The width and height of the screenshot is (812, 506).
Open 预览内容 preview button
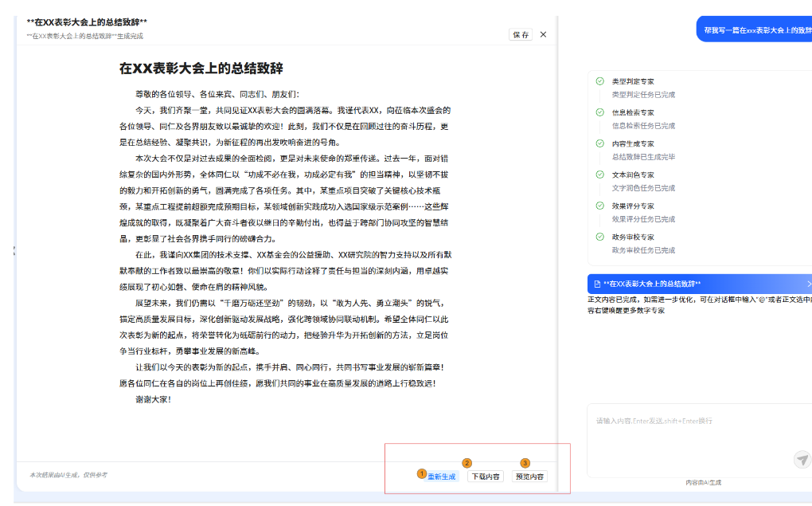(x=530, y=477)
